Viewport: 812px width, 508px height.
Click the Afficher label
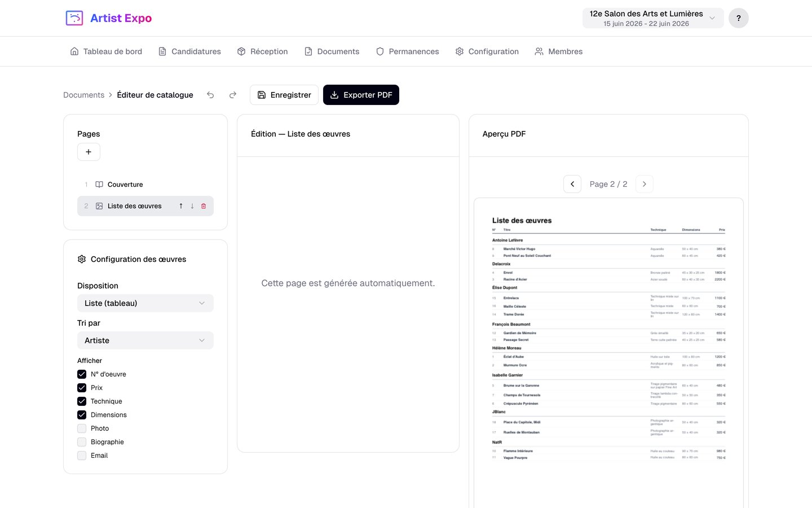tap(90, 361)
